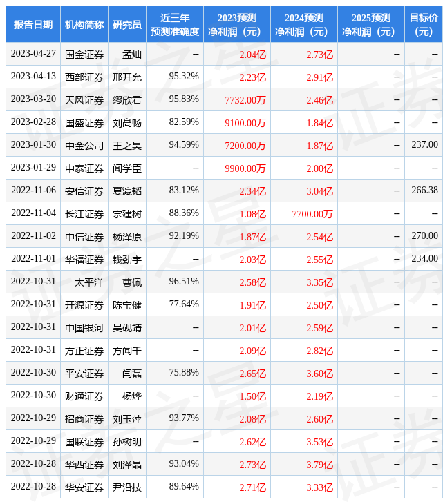Click the 3.79亿 forecast cell
This screenshot has width=443, height=504.
(x=319, y=465)
